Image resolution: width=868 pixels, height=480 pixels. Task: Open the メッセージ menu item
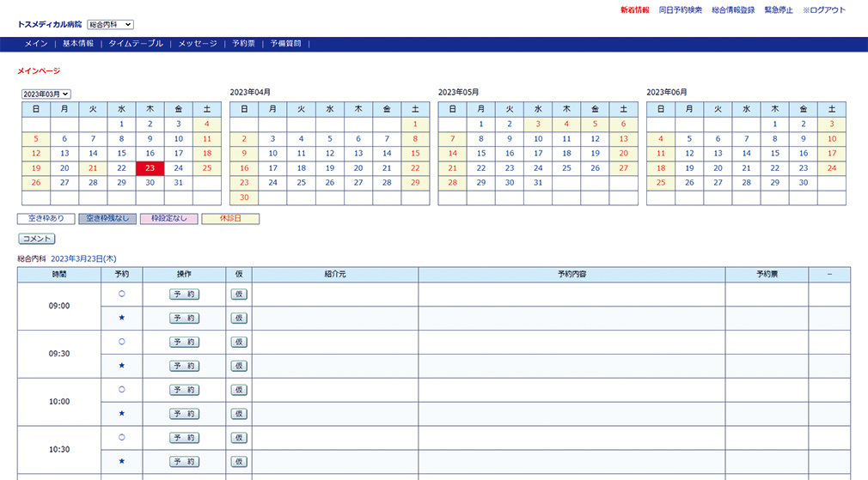point(197,44)
